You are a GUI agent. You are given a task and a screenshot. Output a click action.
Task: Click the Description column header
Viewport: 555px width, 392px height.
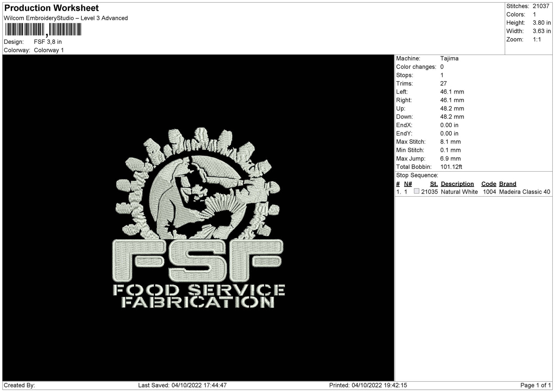tap(457, 184)
